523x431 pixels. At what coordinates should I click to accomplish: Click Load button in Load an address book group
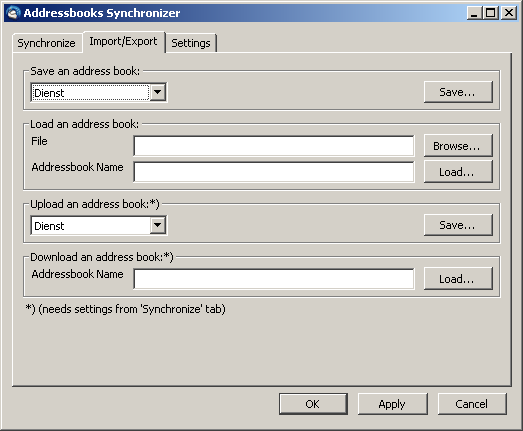click(x=458, y=172)
